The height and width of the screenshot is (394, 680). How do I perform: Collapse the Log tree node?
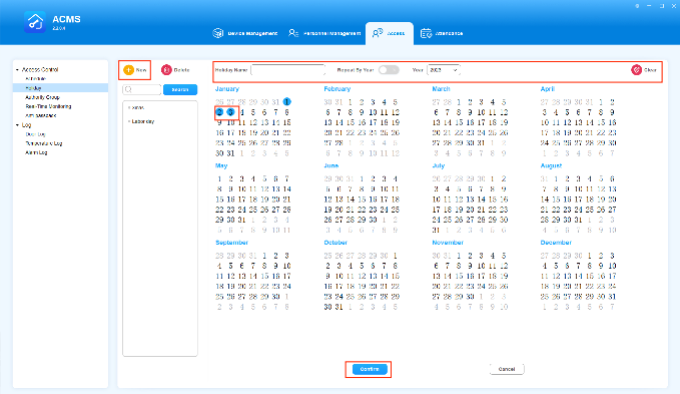coord(17,125)
